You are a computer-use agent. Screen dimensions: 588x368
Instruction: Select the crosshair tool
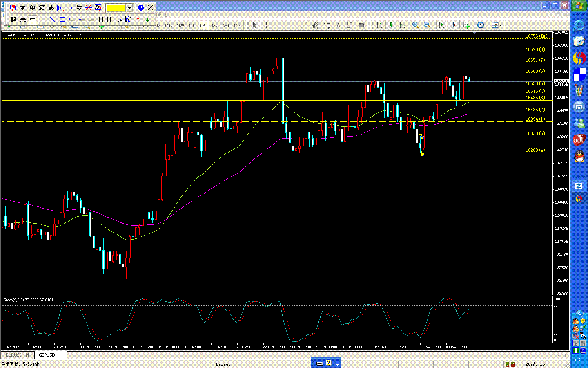(x=266, y=25)
